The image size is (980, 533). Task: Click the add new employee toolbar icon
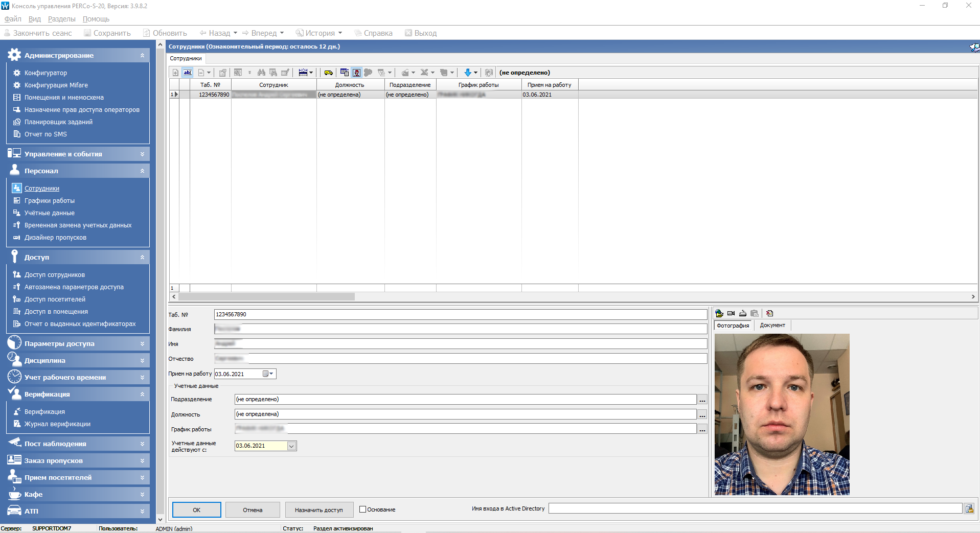[175, 73]
